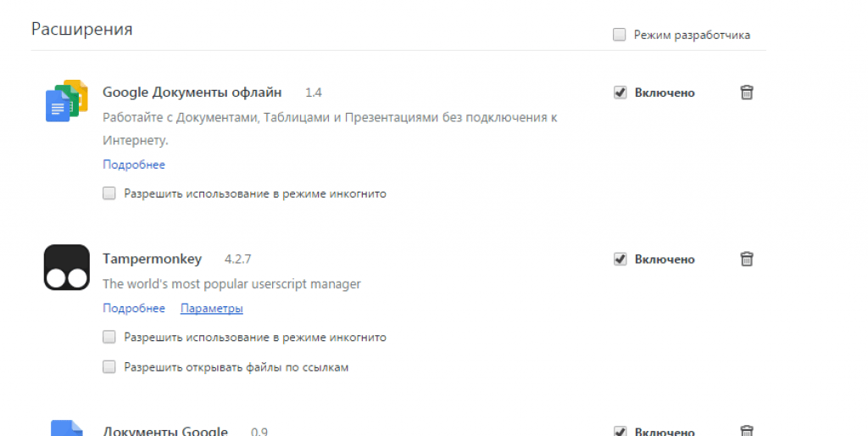Click version number 0.9
Screen dimensions: 868x436
coord(259,431)
